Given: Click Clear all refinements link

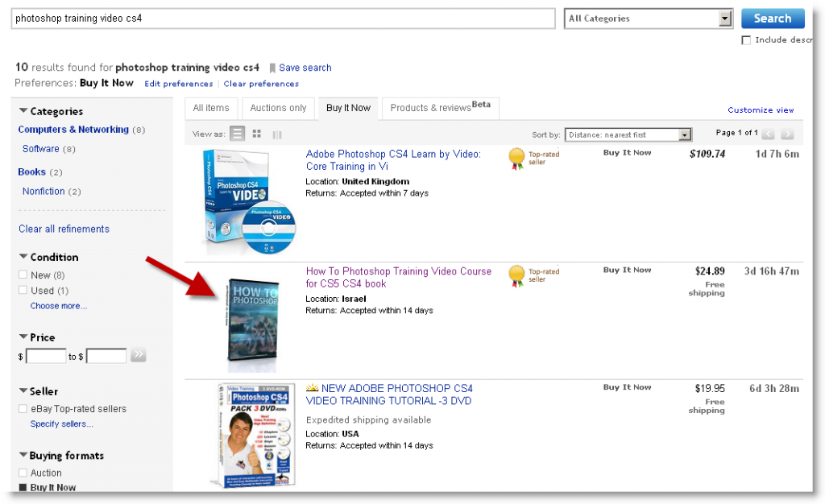Looking at the screenshot, I should (x=64, y=229).
